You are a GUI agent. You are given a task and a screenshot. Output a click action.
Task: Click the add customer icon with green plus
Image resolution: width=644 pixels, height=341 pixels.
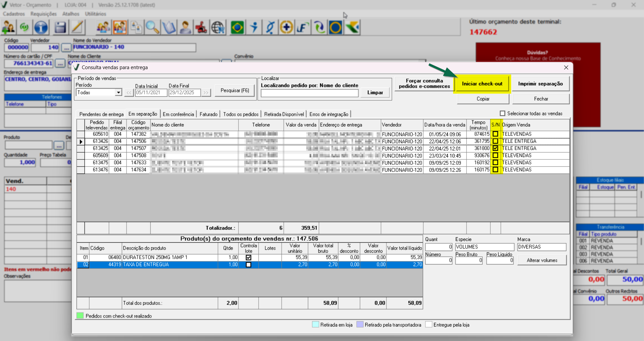[8, 28]
